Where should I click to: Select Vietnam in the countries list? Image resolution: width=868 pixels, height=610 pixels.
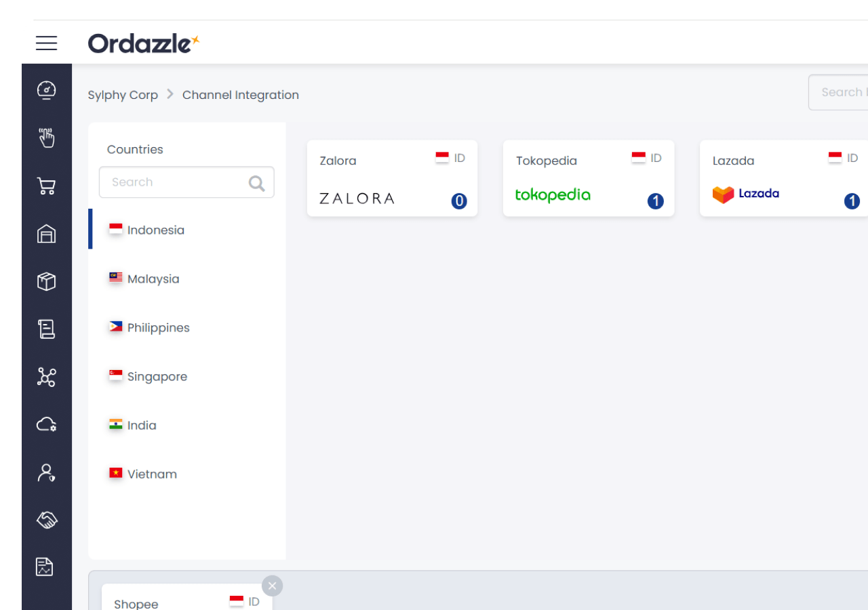point(152,474)
